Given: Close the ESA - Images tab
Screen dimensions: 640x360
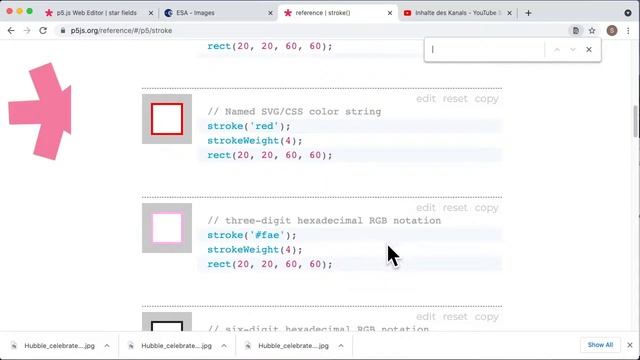Looking at the screenshot, I should pos(270,13).
